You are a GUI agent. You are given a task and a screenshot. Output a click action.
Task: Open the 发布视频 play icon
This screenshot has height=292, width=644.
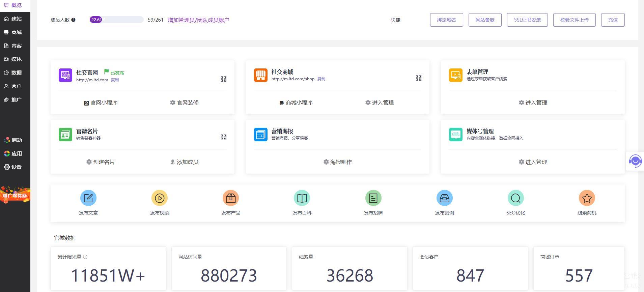pos(160,198)
